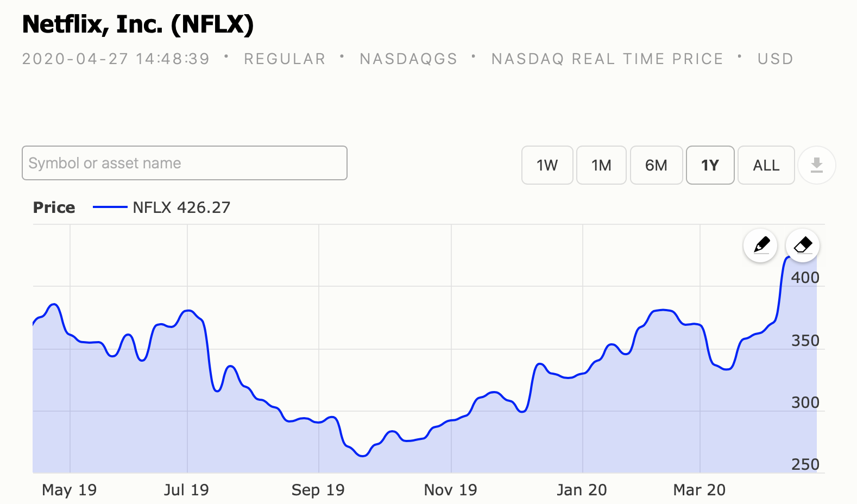Image resolution: width=857 pixels, height=504 pixels.
Task: Click the Sep 19 axis label
Action: [x=318, y=490]
